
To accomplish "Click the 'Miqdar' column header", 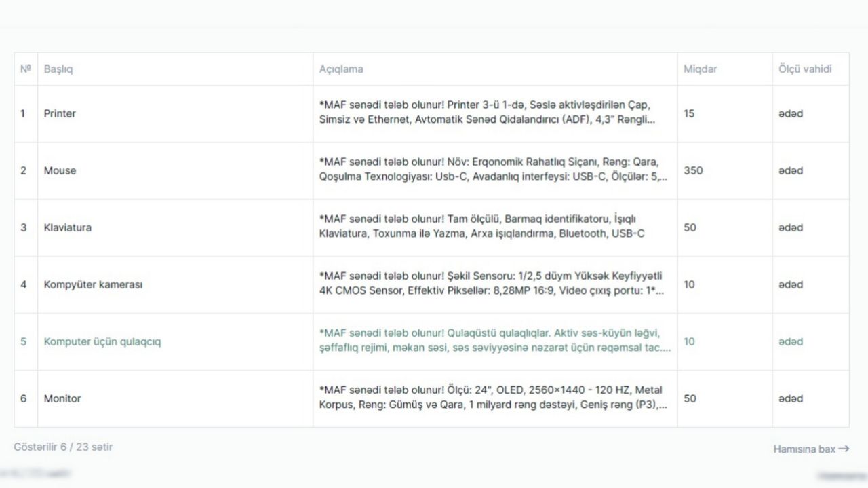I will pos(701,69).
